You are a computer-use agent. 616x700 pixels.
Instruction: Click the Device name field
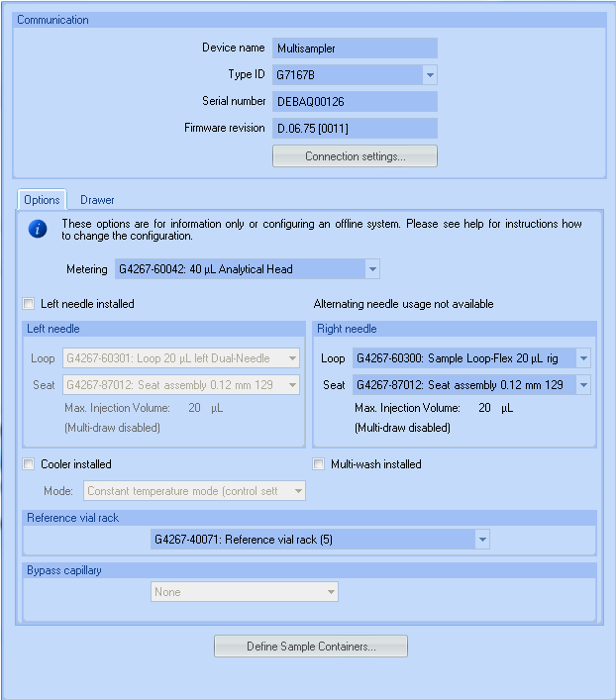tap(355, 48)
